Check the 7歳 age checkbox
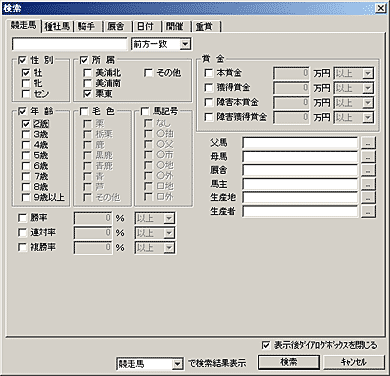 (x=26, y=176)
